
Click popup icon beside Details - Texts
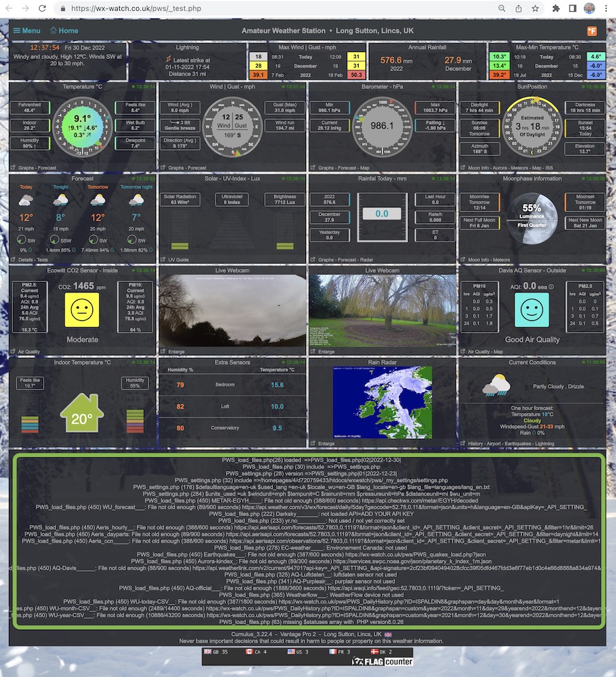[13, 259]
